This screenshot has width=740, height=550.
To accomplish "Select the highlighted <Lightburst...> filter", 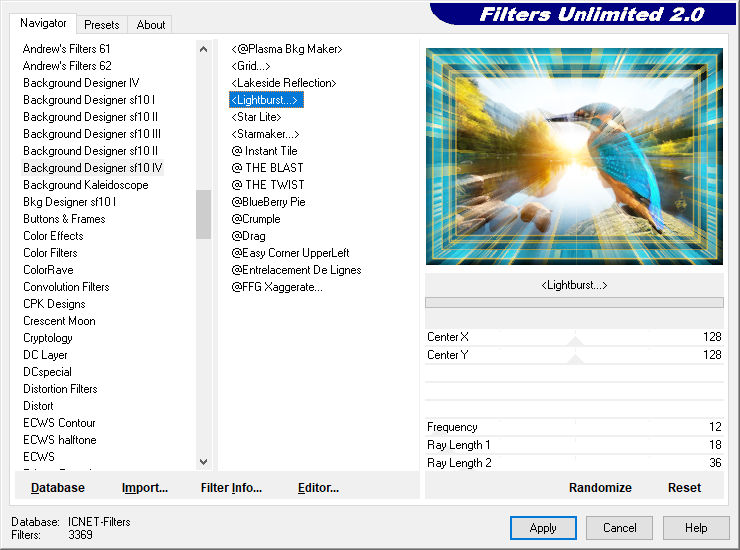I will 266,100.
